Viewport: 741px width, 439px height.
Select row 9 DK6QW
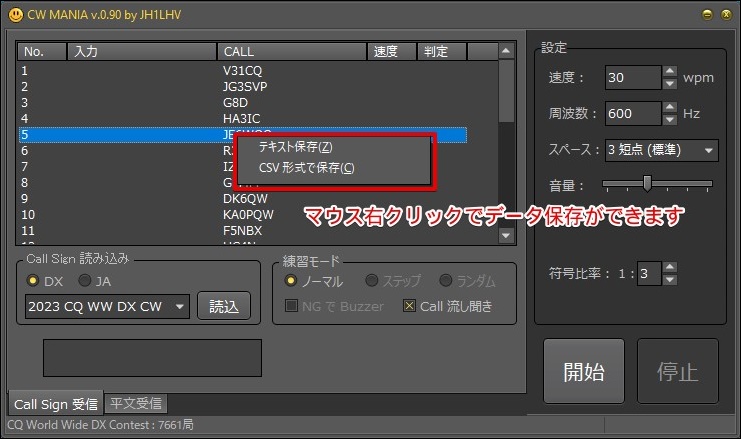coord(242,199)
